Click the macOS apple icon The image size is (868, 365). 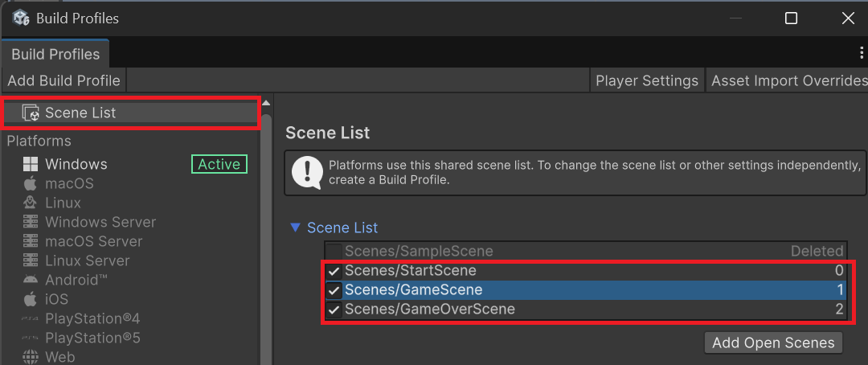pos(30,183)
